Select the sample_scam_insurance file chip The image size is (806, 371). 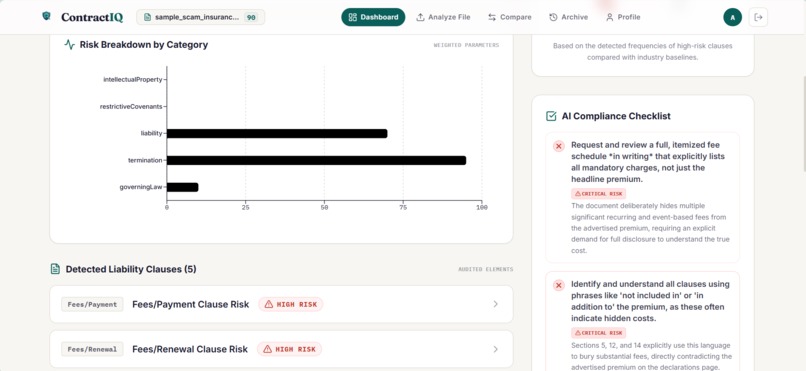coord(200,17)
